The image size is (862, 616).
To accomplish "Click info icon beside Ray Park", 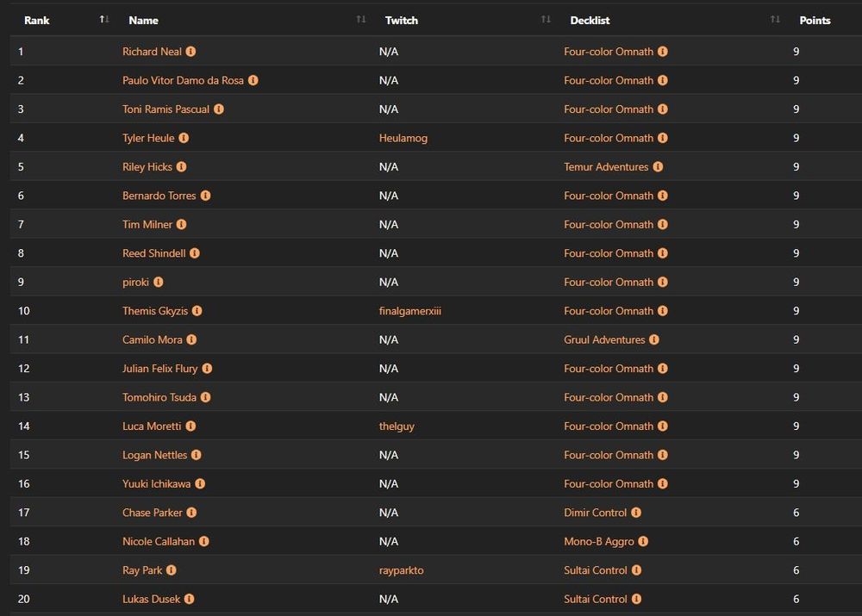I will click(x=172, y=570).
